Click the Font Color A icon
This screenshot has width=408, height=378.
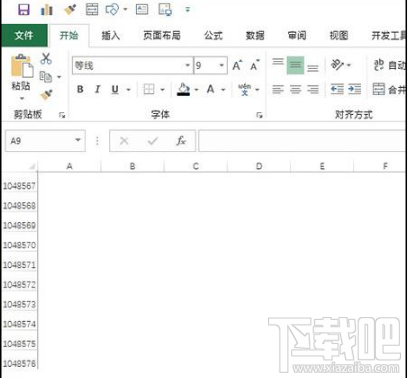(210, 89)
